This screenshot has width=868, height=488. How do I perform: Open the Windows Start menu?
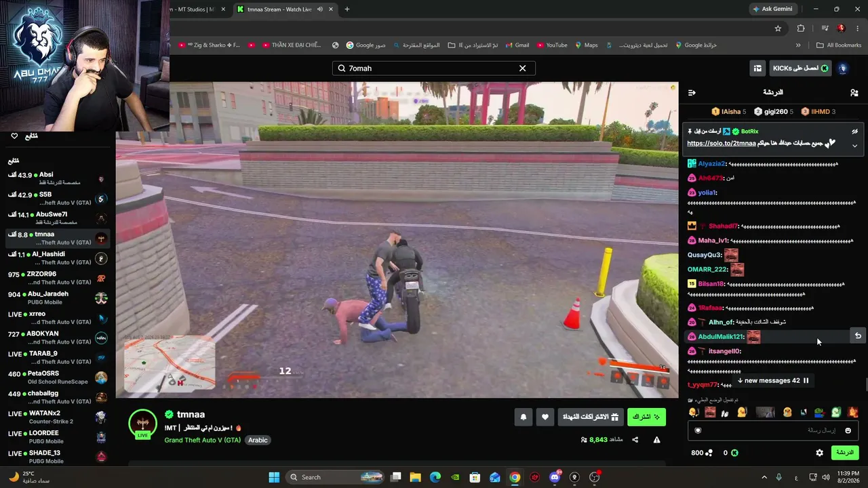tap(274, 477)
